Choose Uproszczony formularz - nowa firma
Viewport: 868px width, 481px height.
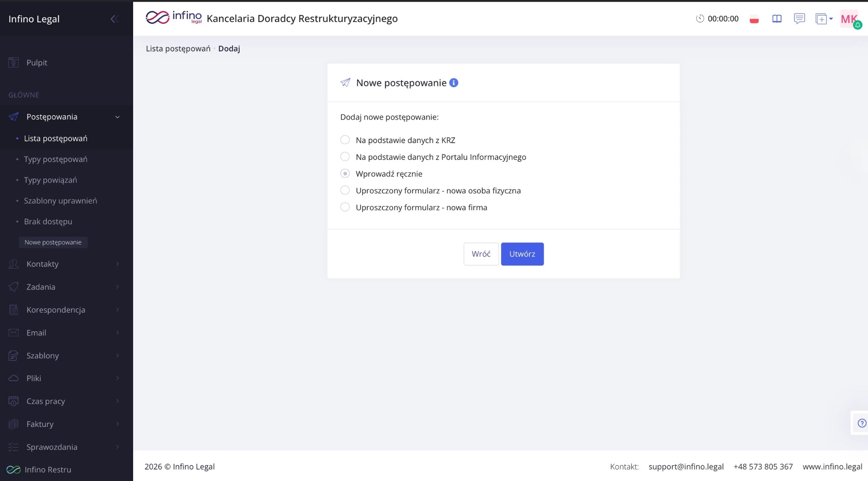[345, 207]
